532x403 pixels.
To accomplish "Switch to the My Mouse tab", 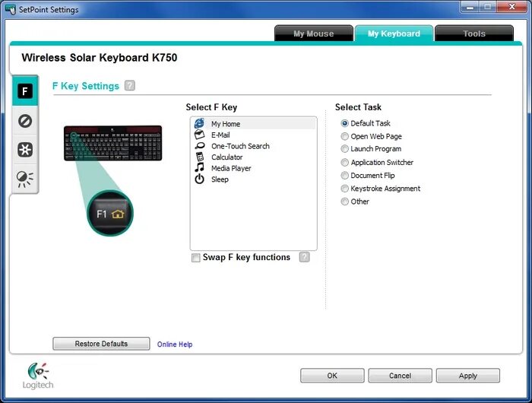I will pos(313,33).
